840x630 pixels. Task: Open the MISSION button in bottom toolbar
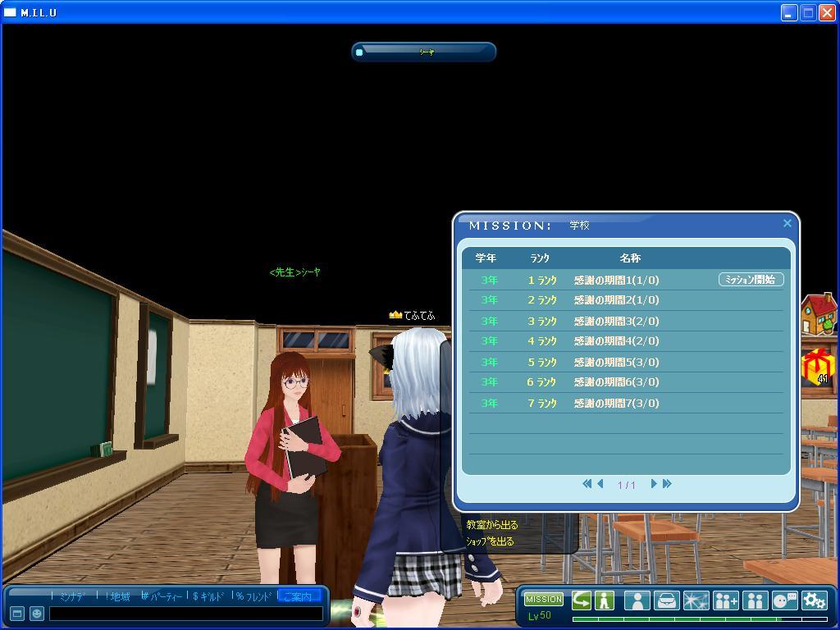tap(543, 599)
